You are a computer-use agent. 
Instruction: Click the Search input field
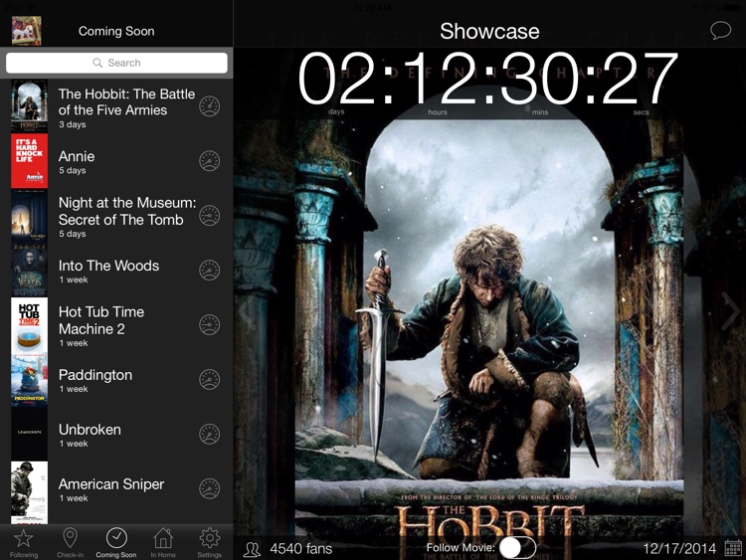[116, 63]
